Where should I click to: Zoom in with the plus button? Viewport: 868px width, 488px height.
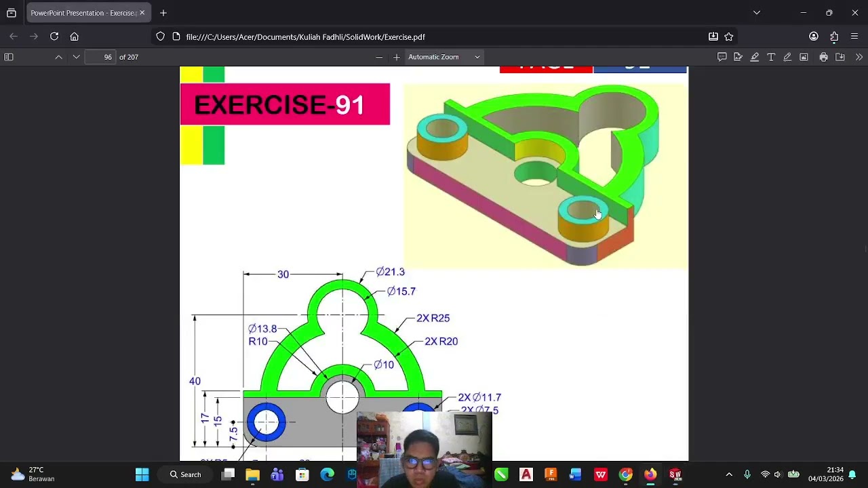(x=397, y=57)
